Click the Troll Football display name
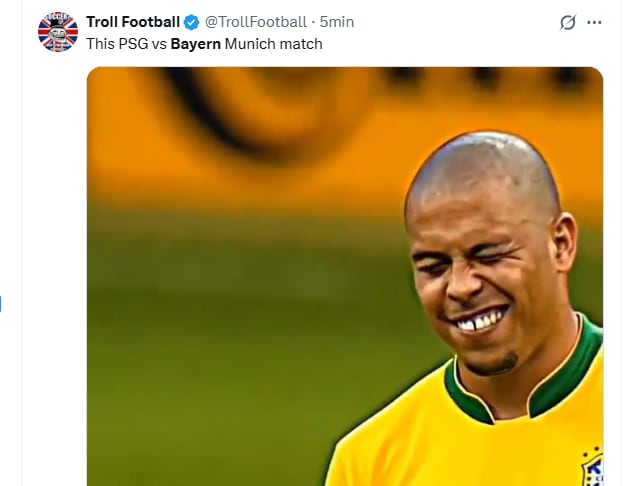The image size is (637, 486). tap(133, 22)
